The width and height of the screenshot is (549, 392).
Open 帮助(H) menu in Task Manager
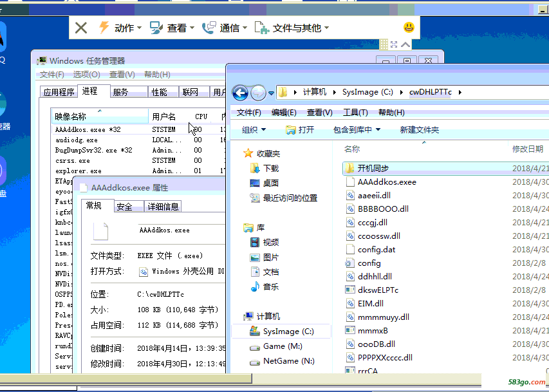[x=157, y=74]
